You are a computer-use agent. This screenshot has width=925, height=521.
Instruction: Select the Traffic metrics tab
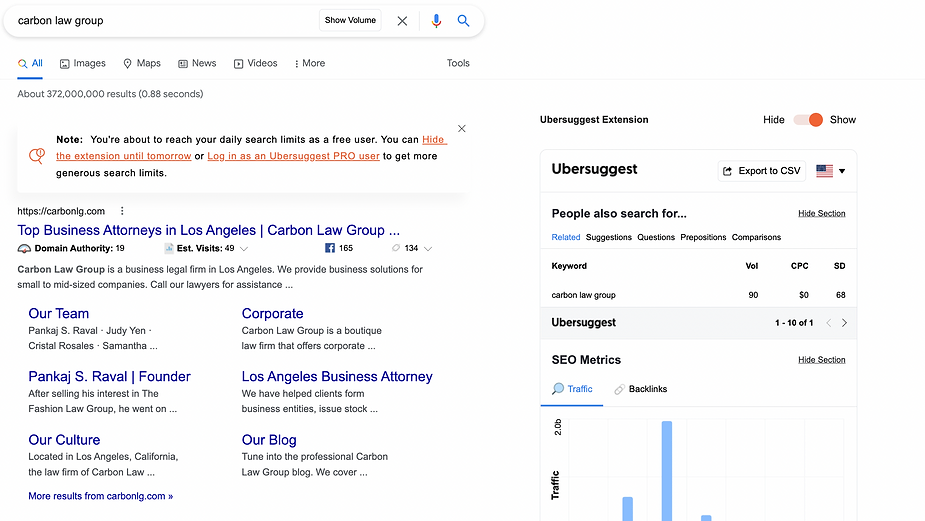pos(572,389)
